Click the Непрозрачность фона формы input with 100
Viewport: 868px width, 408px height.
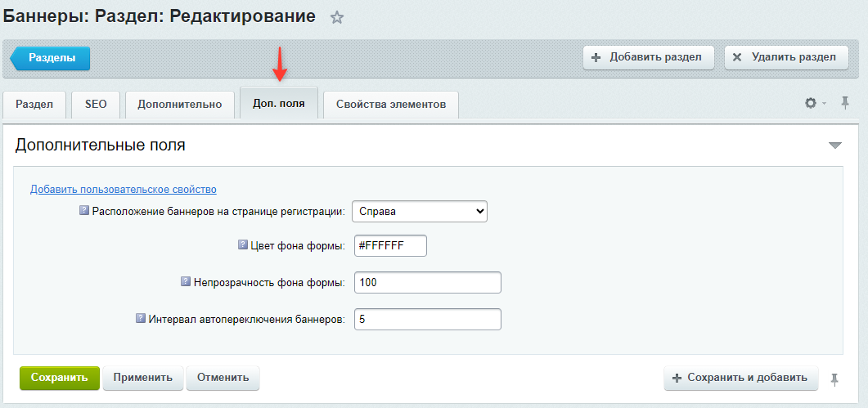tap(426, 282)
